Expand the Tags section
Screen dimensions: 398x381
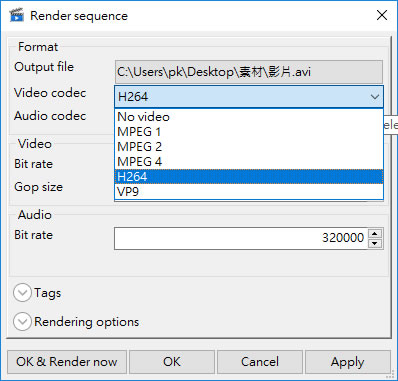tap(22, 293)
